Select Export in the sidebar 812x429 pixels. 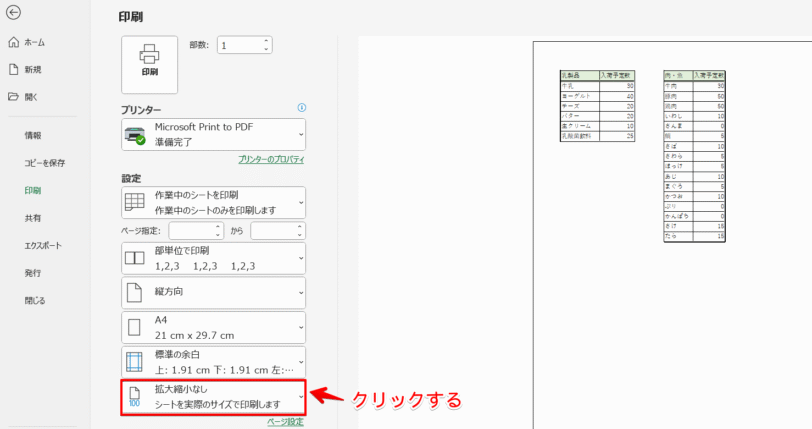coord(43,245)
